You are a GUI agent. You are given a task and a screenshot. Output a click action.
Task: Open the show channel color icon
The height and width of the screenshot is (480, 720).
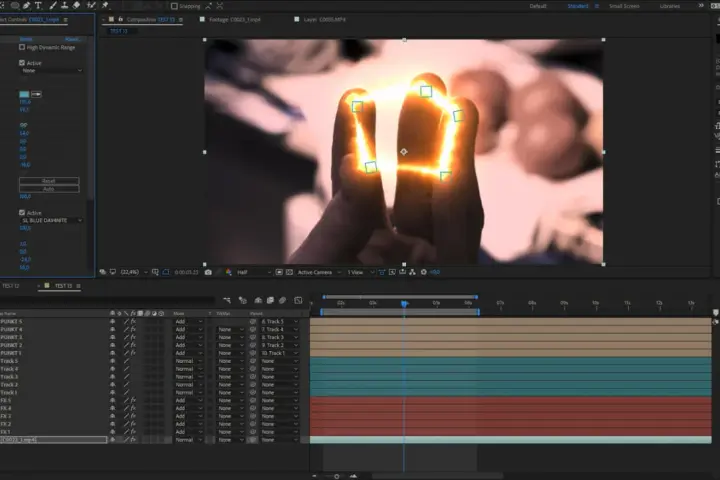(x=228, y=272)
